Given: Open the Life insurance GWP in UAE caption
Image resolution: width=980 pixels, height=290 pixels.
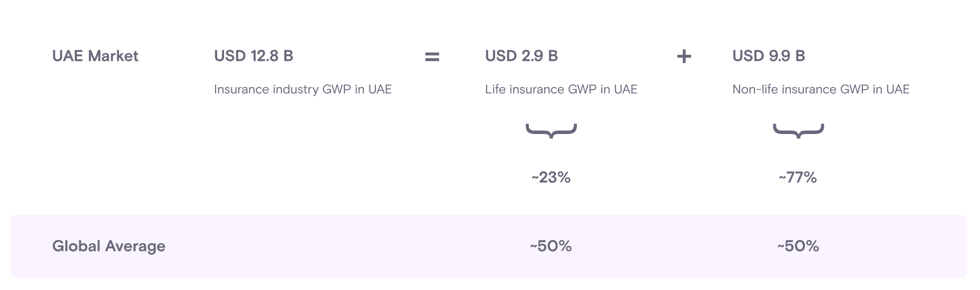Looking at the screenshot, I should [561, 89].
